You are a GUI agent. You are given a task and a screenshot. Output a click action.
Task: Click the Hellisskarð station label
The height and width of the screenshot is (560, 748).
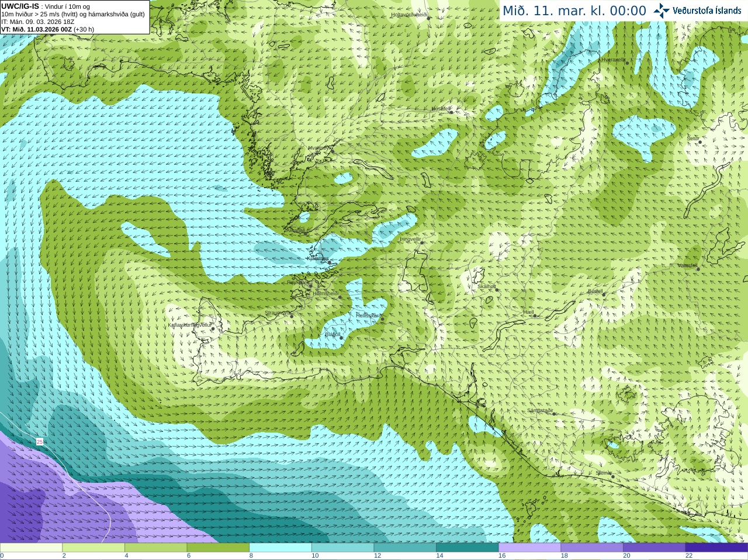pyautogui.click(x=369, y=315)
